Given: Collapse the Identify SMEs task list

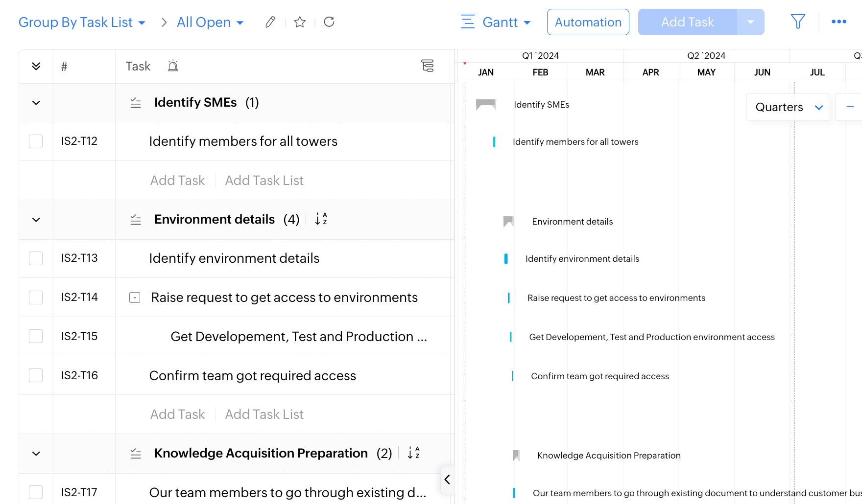Looking at the screenshot, I should pyautogui.click(x=36, y=103).
